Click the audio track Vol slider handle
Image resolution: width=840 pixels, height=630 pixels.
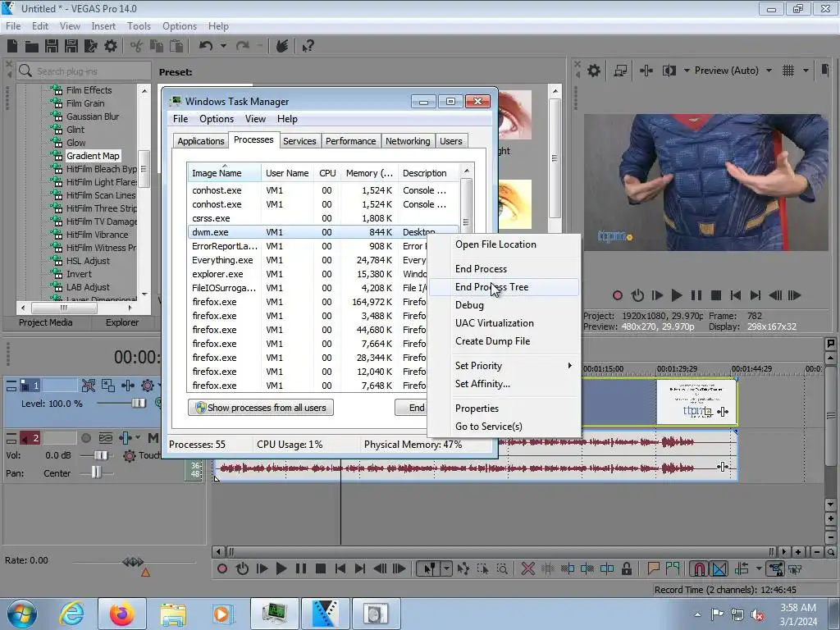pyautogui.click(x=100, y=455)
